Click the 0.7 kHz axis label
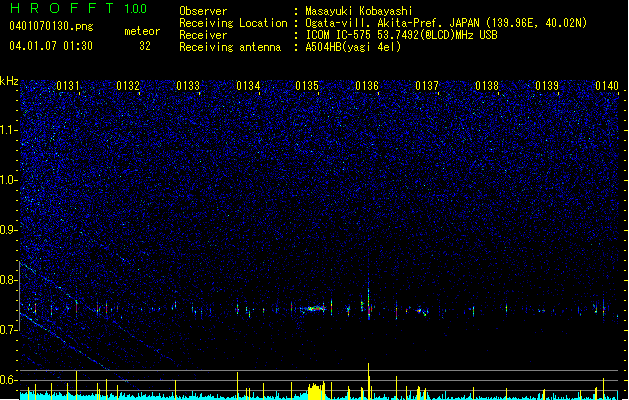 [x=8, y=329]
